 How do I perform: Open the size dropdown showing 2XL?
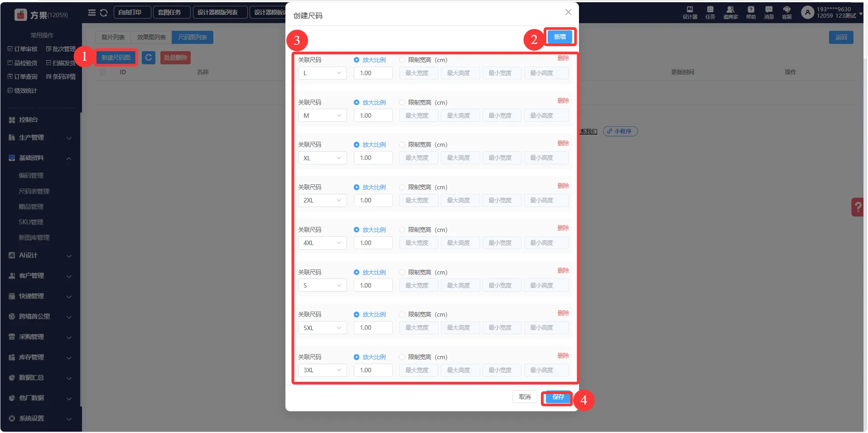click(x=322, y=200)
